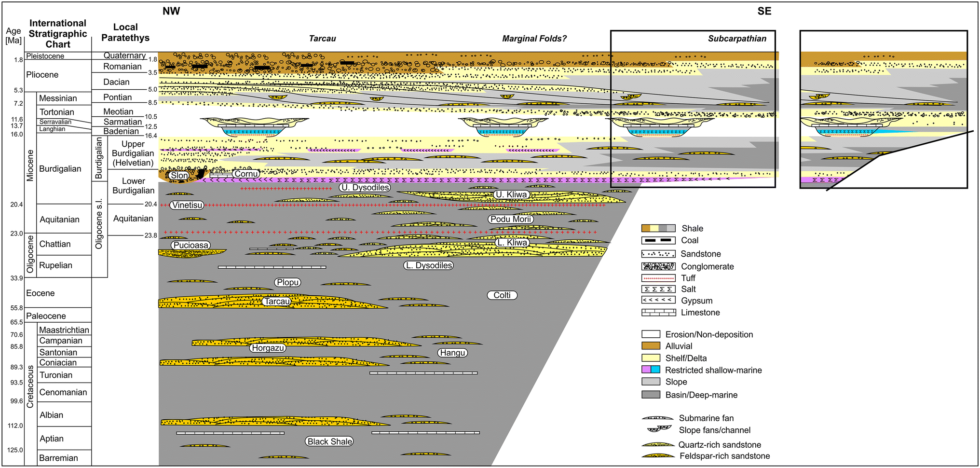Click the Quartz-rich sandstone legend symbol
This screenshot has width=980, height=468.
point(658,444)
